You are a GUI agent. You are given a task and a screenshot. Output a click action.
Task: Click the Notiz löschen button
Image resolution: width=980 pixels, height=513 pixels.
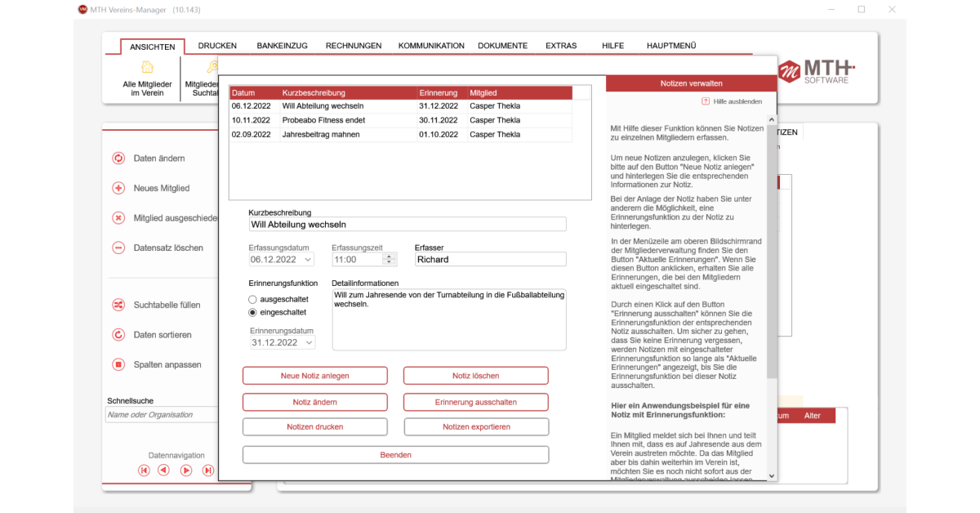point(476,376)
